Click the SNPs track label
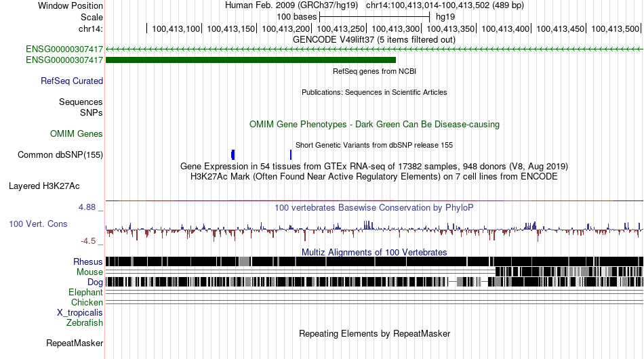 [92, 112]
